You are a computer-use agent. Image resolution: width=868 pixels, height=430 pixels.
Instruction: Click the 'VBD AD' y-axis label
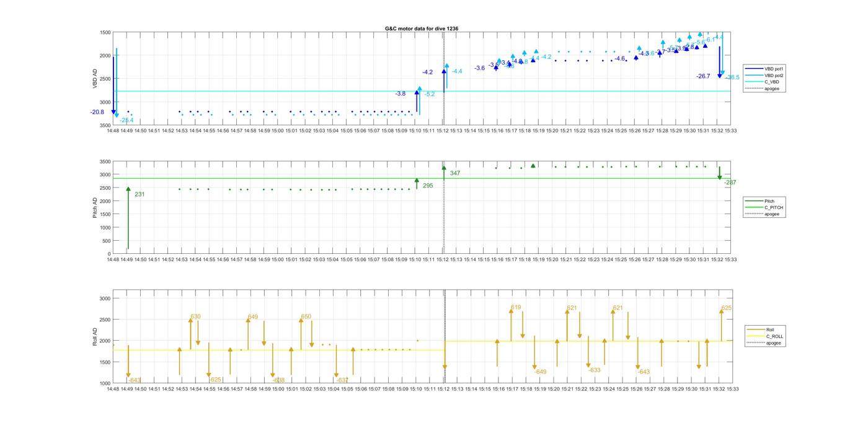tap(95, 79)
